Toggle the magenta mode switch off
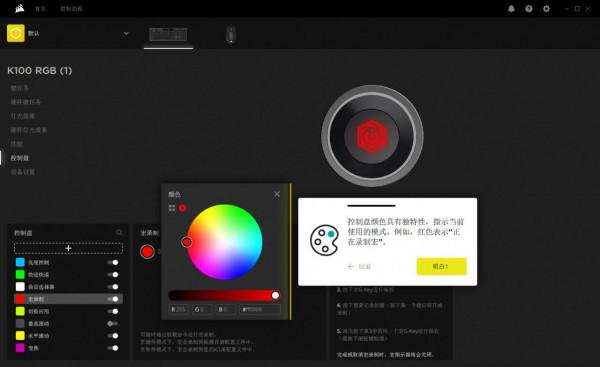Viewport: 600px width, 367px height. coord(113,348)
